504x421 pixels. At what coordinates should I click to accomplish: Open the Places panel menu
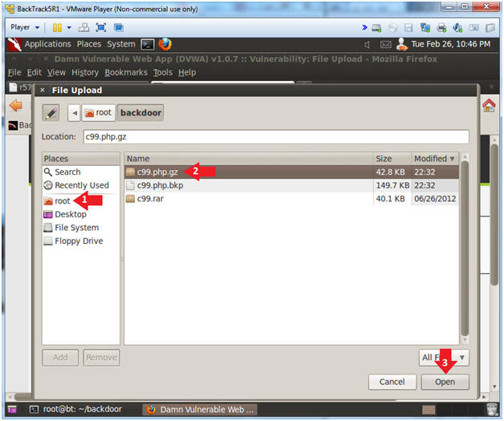tap(89, 44)
